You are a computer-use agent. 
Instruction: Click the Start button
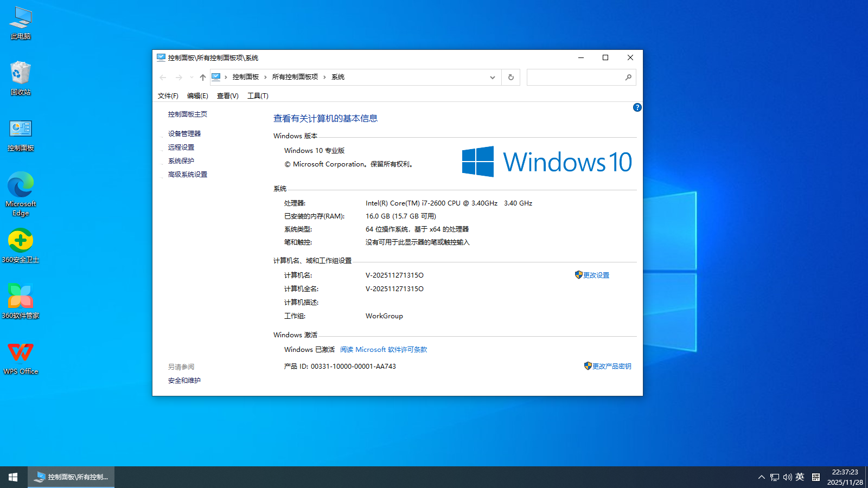click(12, 477)
